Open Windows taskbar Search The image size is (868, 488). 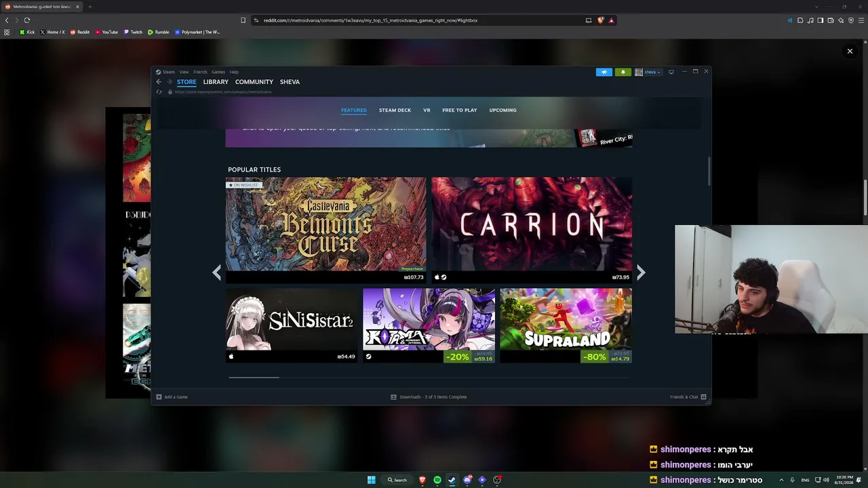(397, 480)
